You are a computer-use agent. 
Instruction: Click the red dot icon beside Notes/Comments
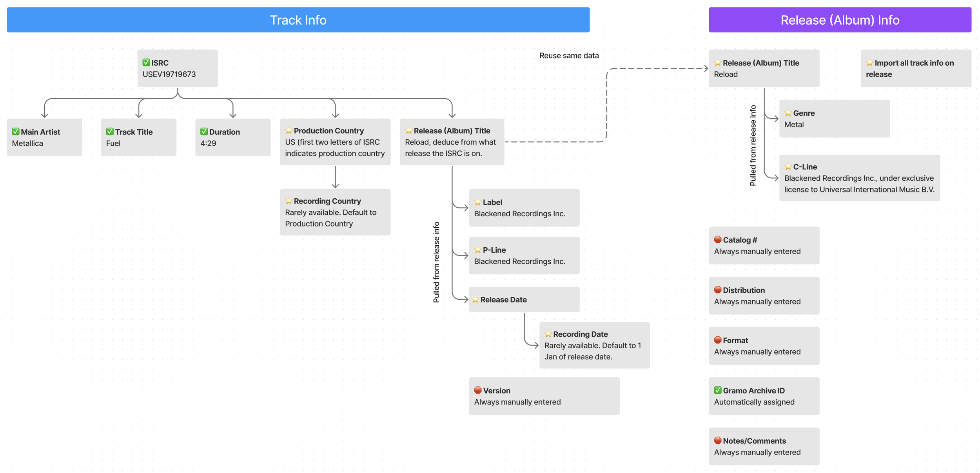pyautogui.click(x=718, y=440)
